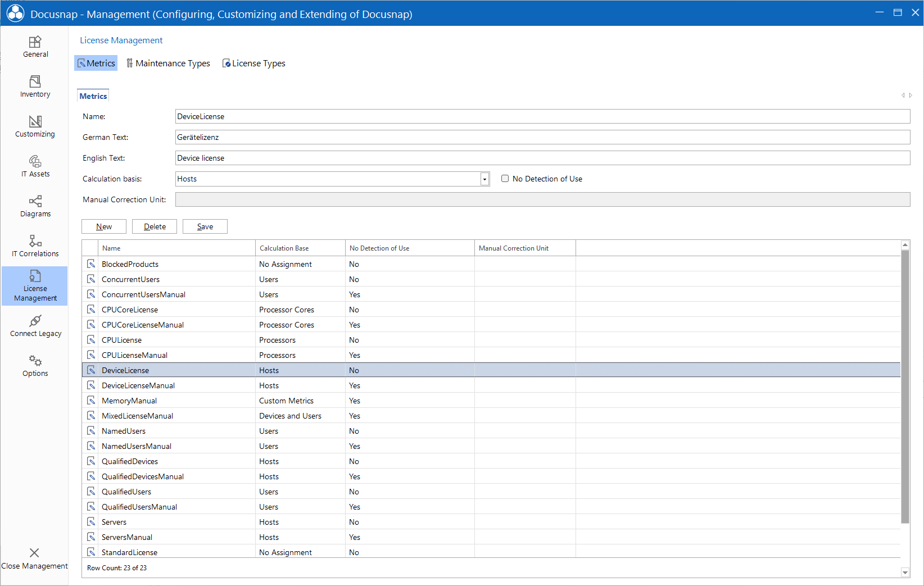The image size is (924, 586).
Task: Click the New button
Action: click(x=104, y=226)
